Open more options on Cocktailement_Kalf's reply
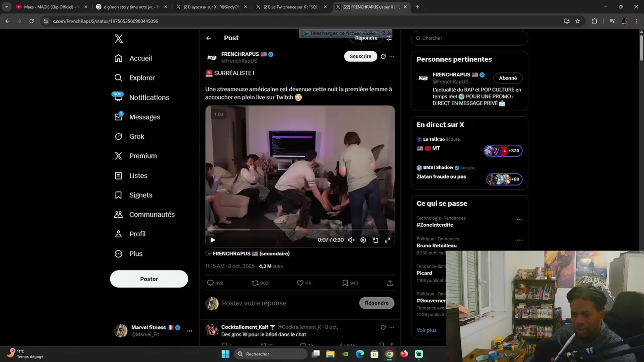 click(392, 327)
